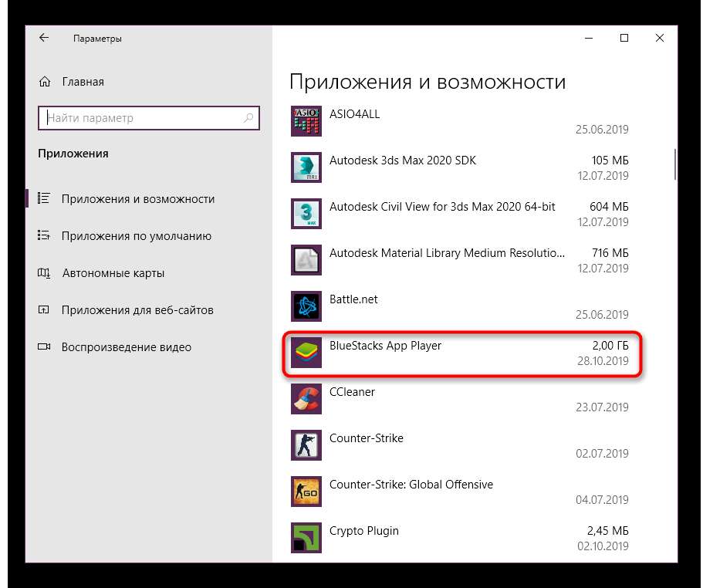Screen dimensions: 703x588
Task: Open Воспроизведение видео section
Action: (x=126, y=347)
